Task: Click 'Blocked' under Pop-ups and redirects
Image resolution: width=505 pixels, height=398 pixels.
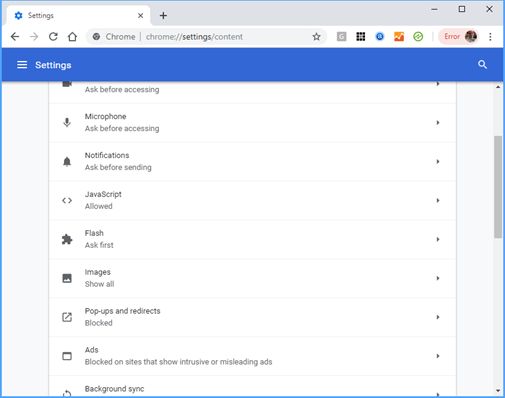Action: pyautogui.click(x=98, y=323)
